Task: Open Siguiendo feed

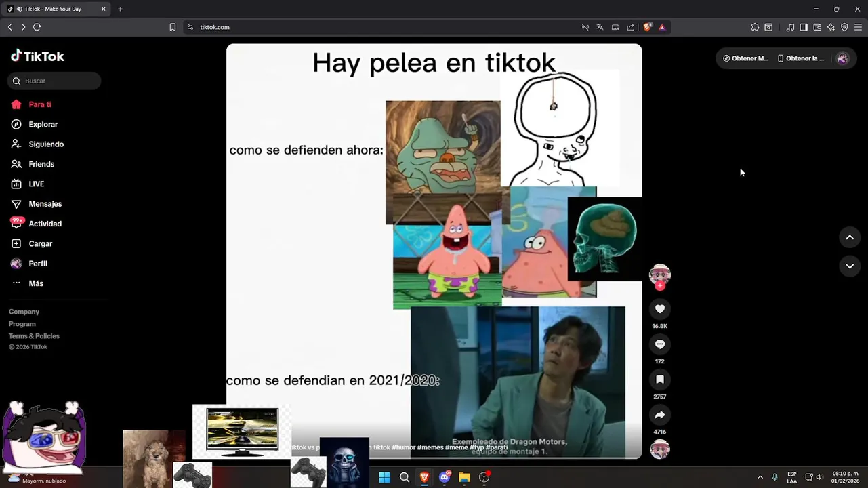Action: 37,144
